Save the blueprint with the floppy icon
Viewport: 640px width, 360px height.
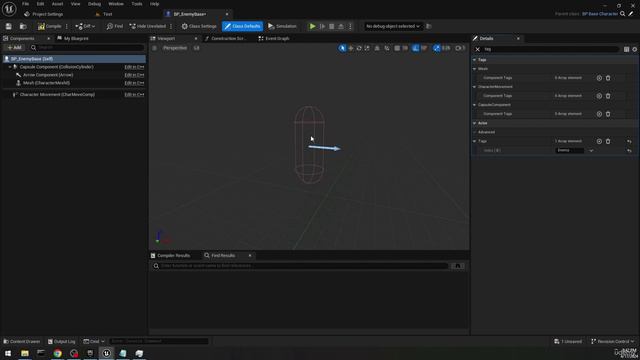[x=9, y=26]
